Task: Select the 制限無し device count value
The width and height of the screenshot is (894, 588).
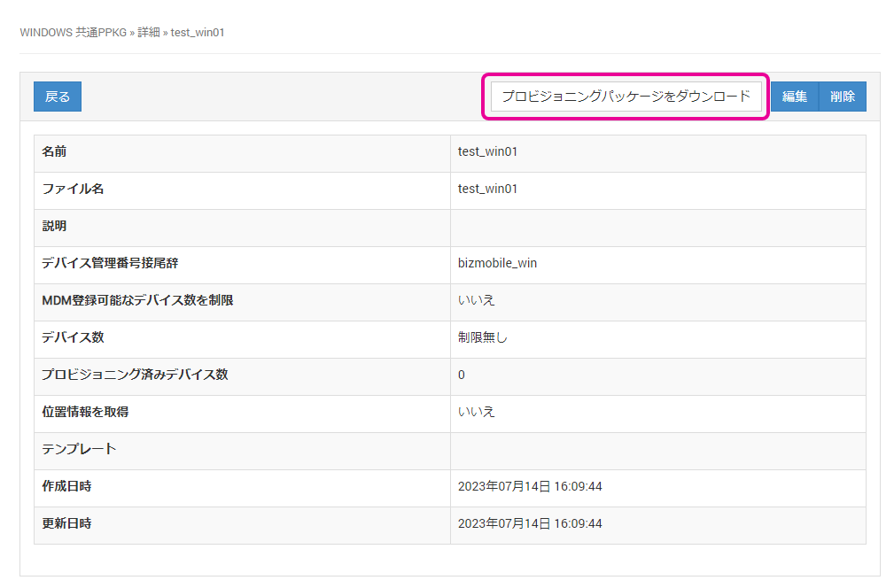Action: click(483, 337)
